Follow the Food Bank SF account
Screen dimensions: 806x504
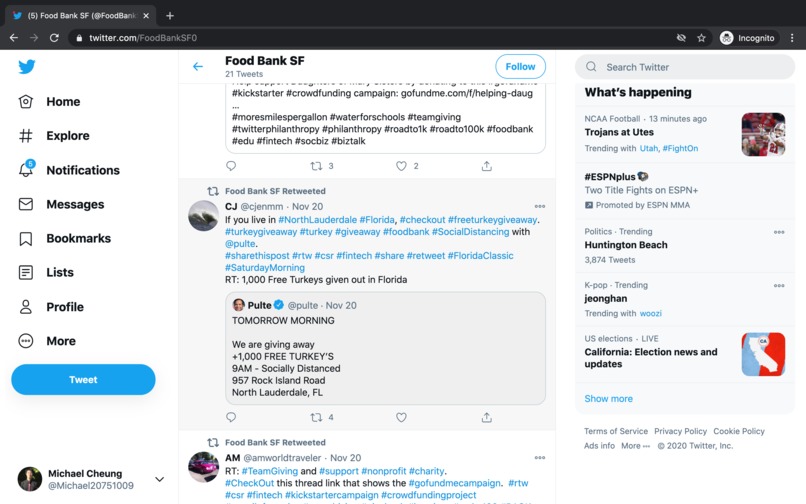[x=520, y=66]
